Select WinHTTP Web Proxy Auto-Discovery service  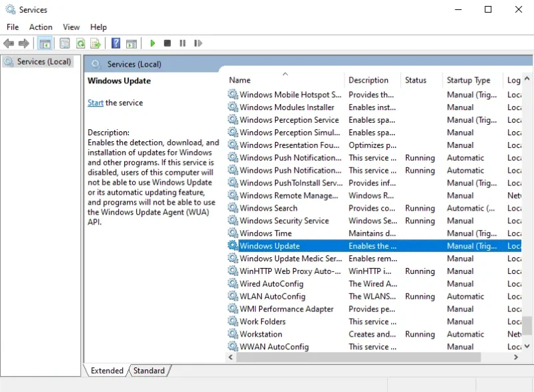click(x=374, y=271)
